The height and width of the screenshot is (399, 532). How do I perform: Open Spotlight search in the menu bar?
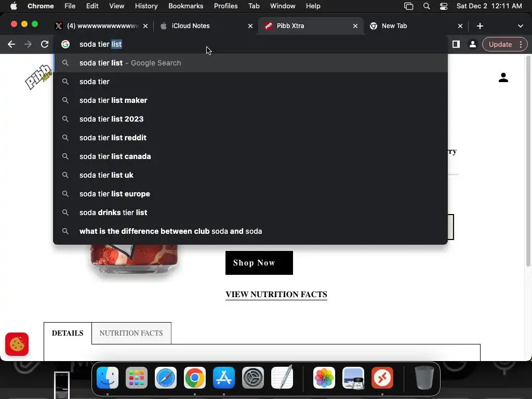427,6
